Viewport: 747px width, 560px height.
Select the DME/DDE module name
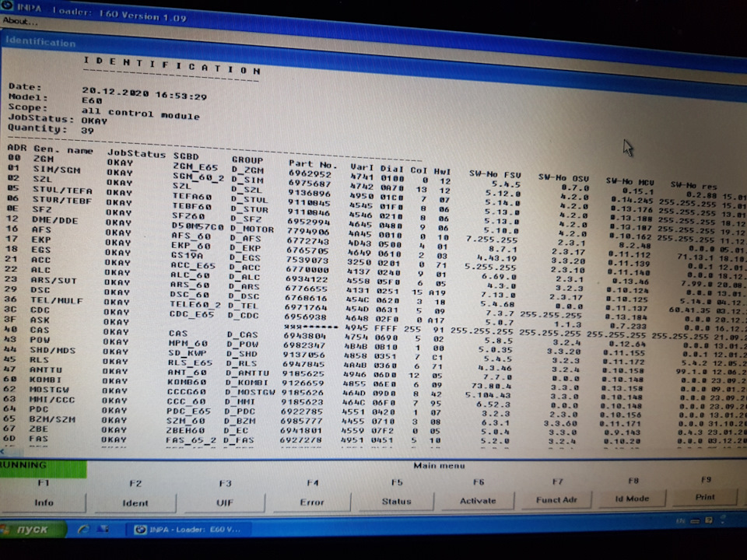(x=54, y=220)
